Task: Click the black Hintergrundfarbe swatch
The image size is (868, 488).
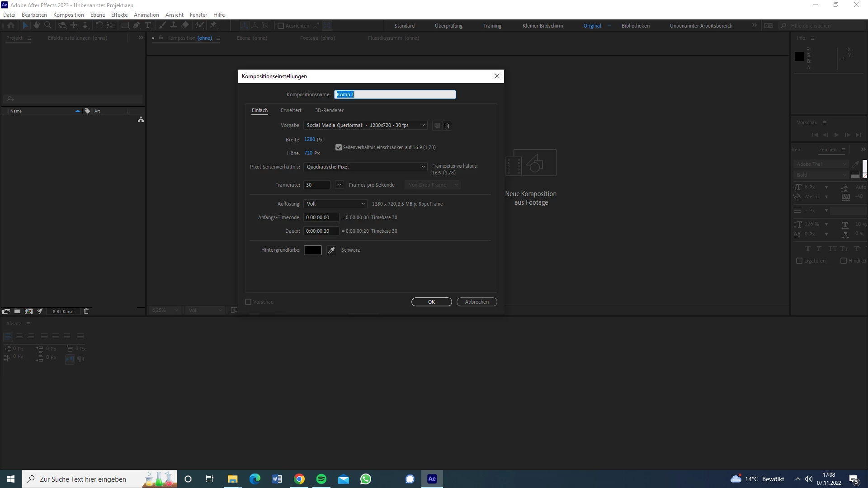Action: coord(312,250)
